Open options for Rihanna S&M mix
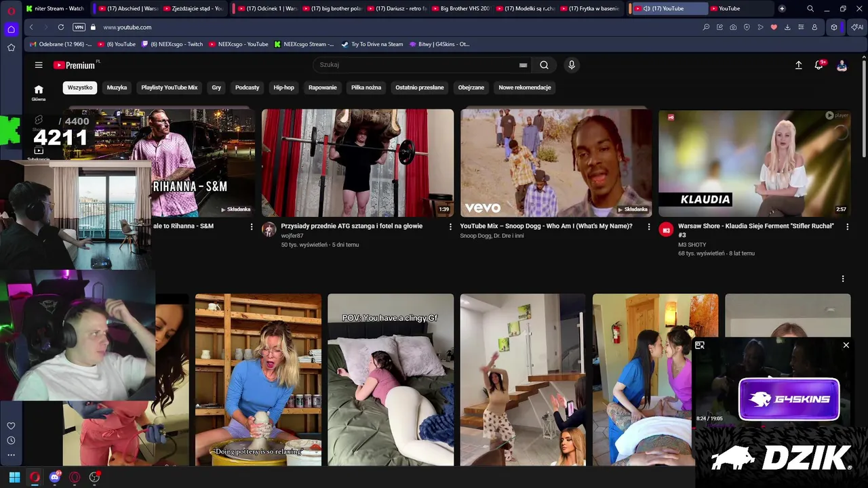This screenshot has width=868, height=488. 252,226
